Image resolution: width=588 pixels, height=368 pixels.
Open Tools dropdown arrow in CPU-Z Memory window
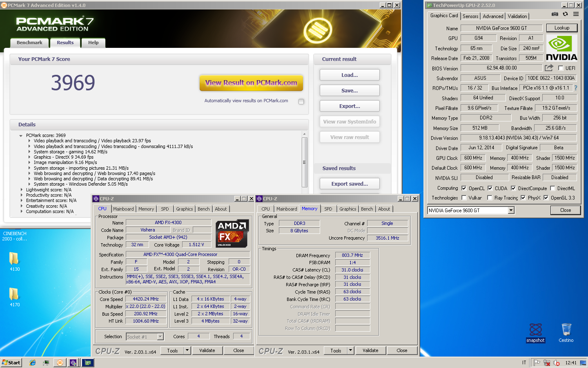[350, 350]
